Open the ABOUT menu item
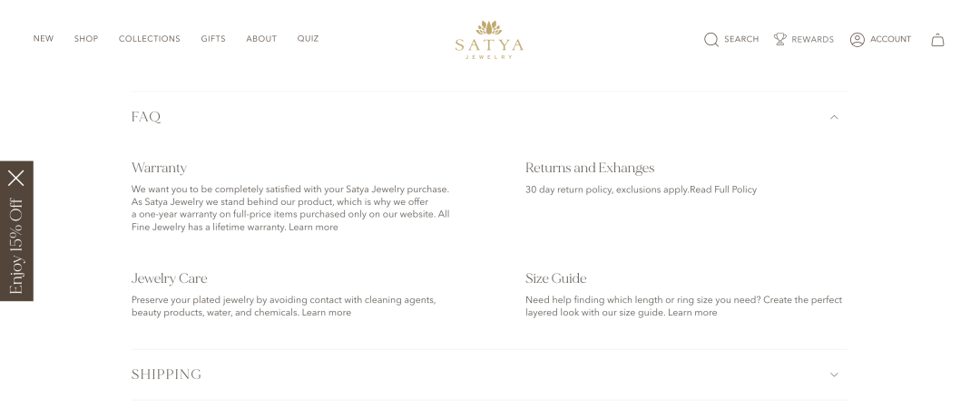Screen dimensions: 980x418 pyautogui.click(x=261, y=39)
